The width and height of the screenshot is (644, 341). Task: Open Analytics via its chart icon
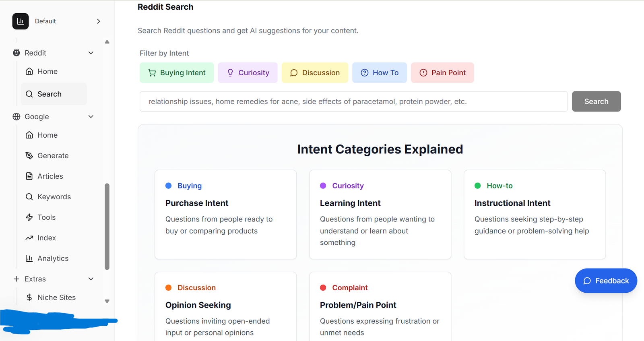pyautogui.click(x=29, y=258)
